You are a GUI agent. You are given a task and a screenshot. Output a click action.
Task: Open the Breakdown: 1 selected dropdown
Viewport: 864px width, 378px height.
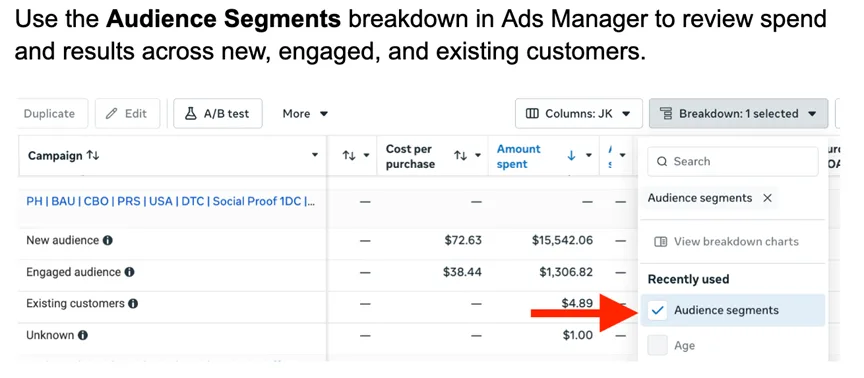738,114
